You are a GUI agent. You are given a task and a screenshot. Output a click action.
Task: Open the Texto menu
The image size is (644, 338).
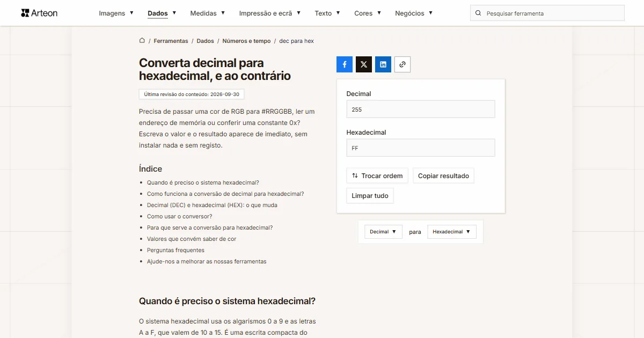pos(327,13)
